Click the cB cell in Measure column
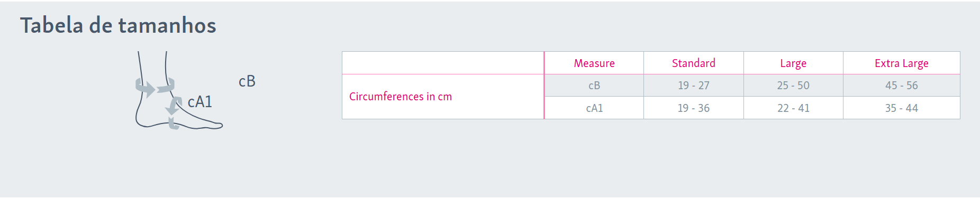980x199 pixels. pyautogui.click(x=594, y=86)
